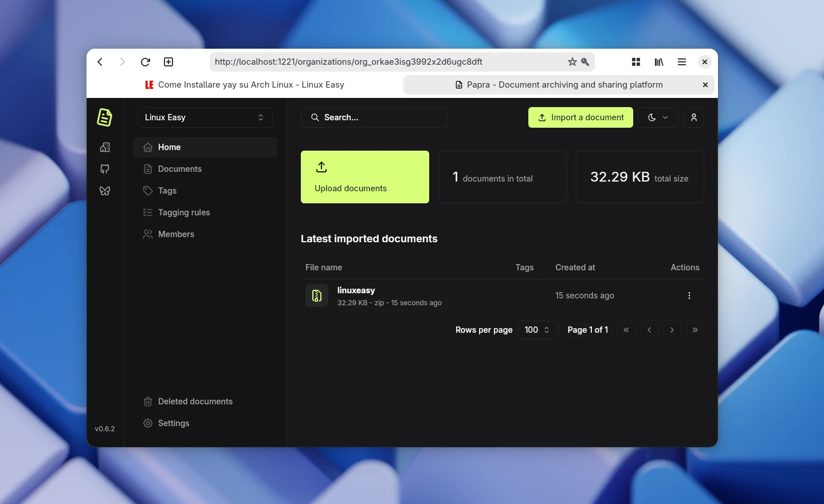Screen dimensions: 824x504
Task: Reload the page in browser
Action: (146, 62)
